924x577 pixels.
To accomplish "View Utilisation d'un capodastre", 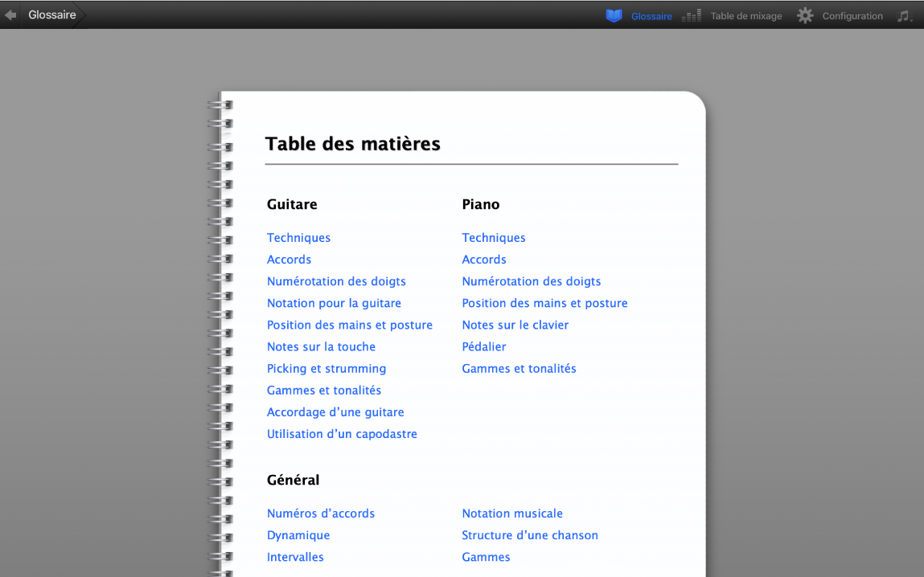I will coord(342,433).
